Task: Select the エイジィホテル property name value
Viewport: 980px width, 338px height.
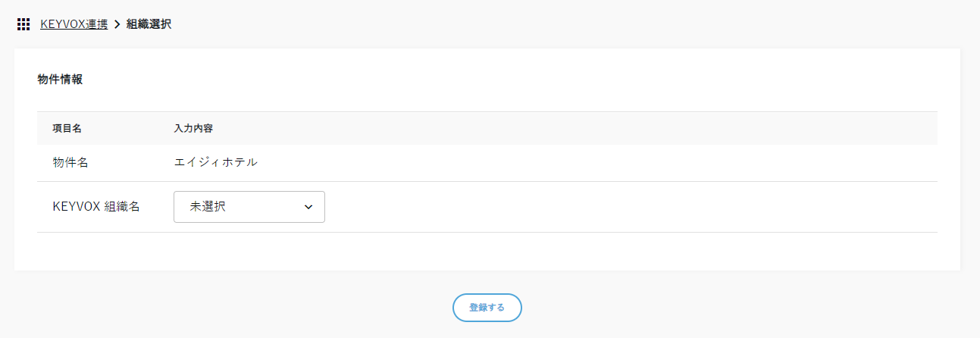Action: (216, 163)
